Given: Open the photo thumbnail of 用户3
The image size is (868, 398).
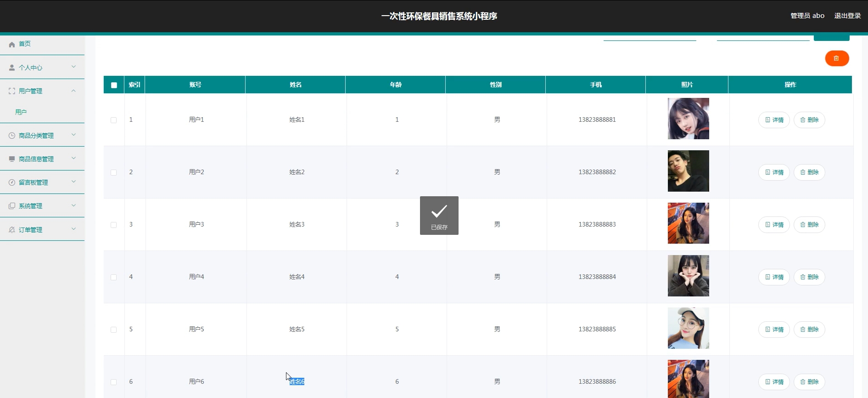Looking at the screenshot, I should point(688,223).
